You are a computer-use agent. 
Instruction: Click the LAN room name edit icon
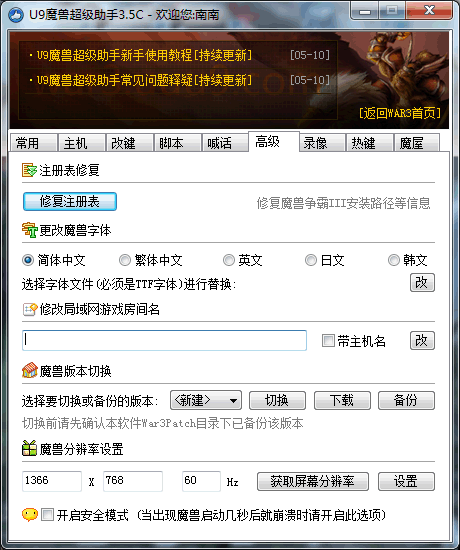click(x=30, y=309)
